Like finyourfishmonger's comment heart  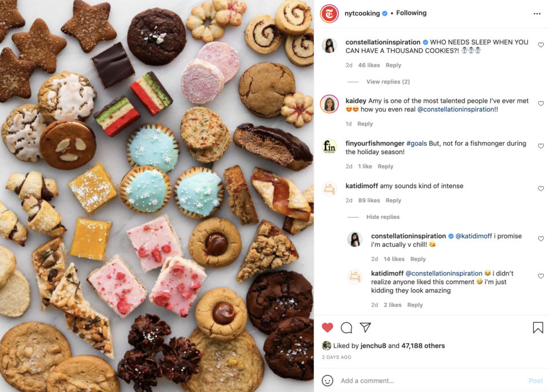tap(540, 146)
